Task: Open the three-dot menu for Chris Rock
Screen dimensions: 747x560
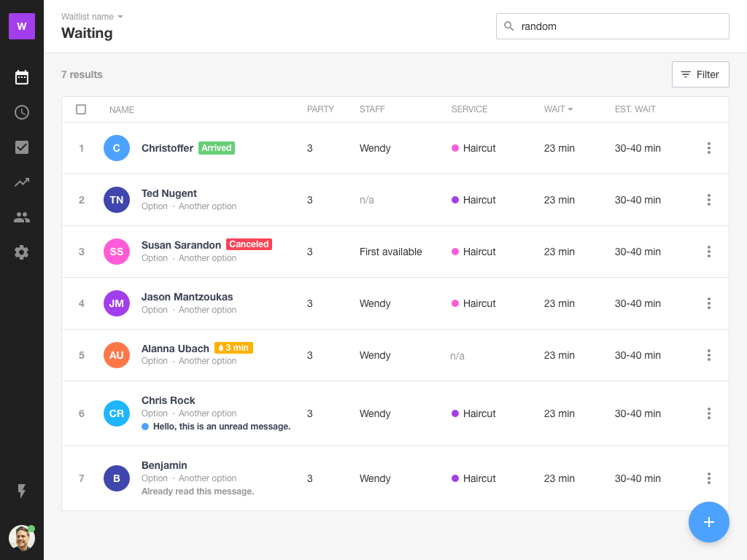Action: coord(709,413)
